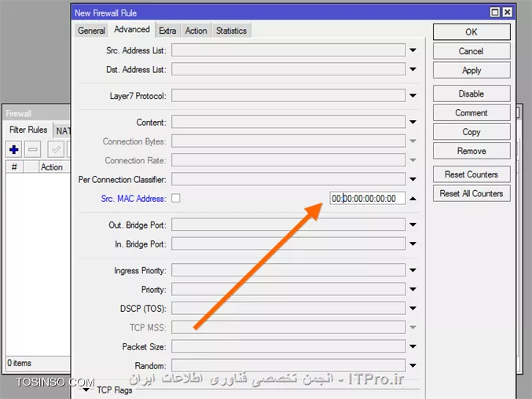Viewport: 532px width, 399px height.
Task: Click the Apply button
Action: click(471, 70)
